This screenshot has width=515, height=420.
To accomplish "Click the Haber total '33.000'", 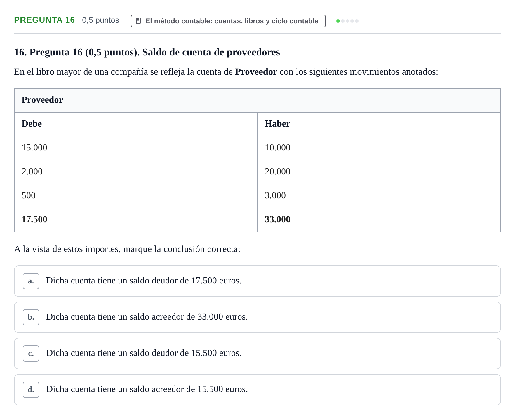I will pos(379,220).
